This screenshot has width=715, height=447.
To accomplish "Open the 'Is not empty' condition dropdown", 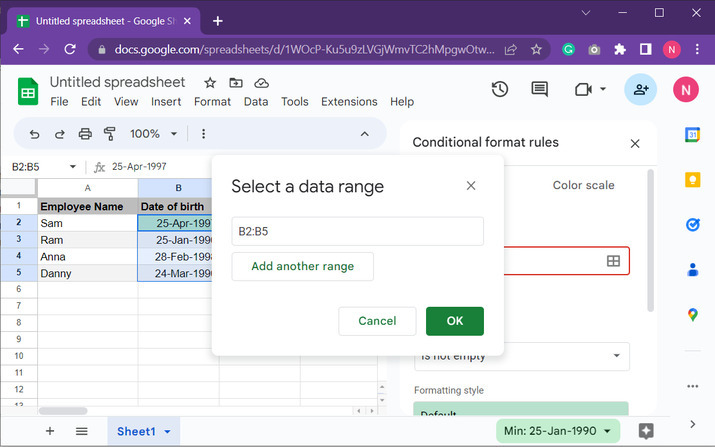I will tap(522, 356).
